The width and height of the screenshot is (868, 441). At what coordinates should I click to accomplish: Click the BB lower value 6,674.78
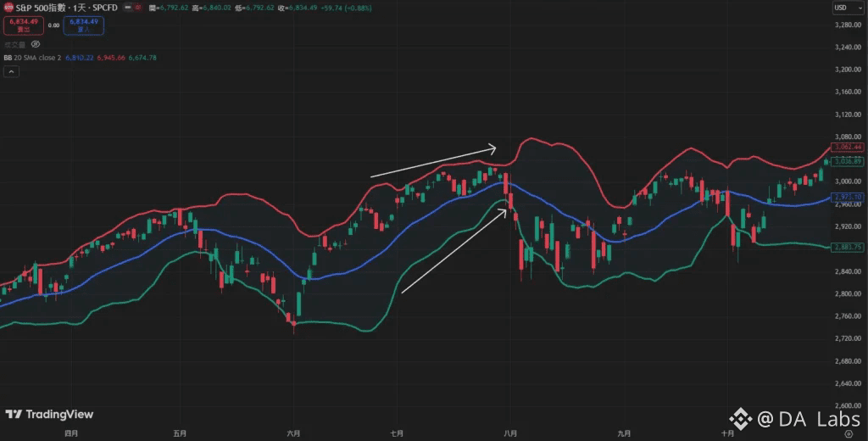[142, 58]
